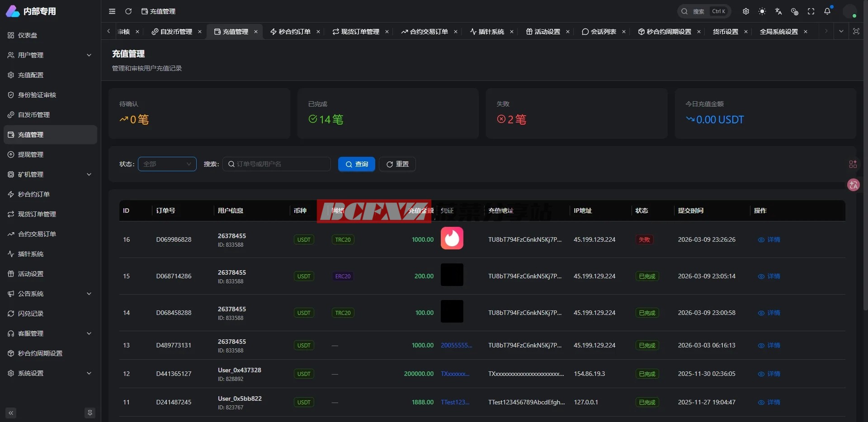Click the table column settings grid icon

pos(853,164)
